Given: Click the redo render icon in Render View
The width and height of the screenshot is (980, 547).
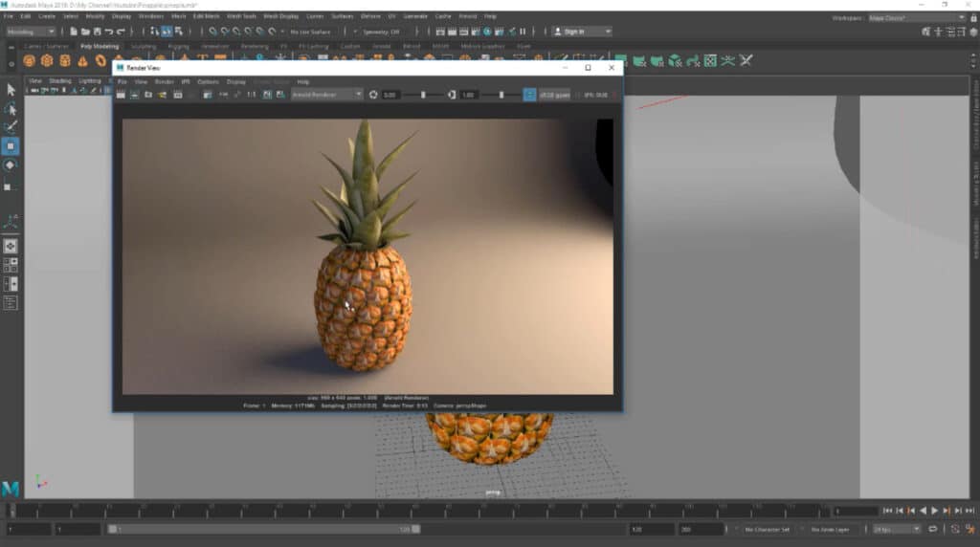Looking at the screenshot, I should click(122, 95).
